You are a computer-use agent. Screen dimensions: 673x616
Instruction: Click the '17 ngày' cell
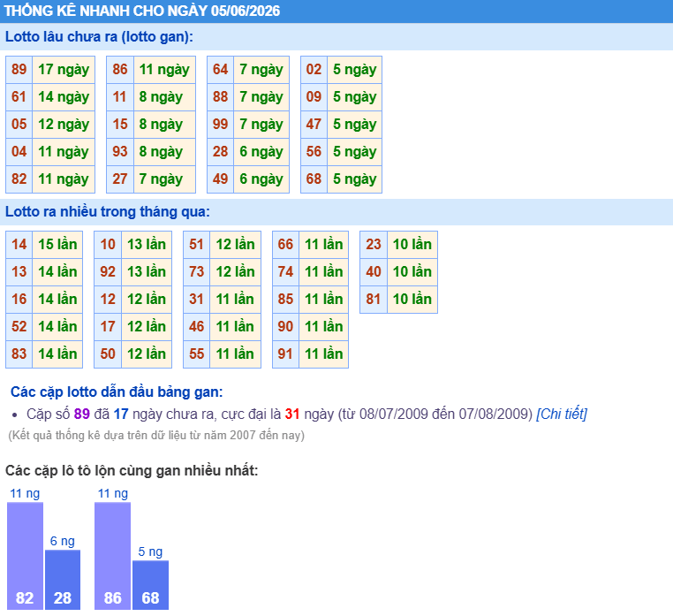[64, 69]
